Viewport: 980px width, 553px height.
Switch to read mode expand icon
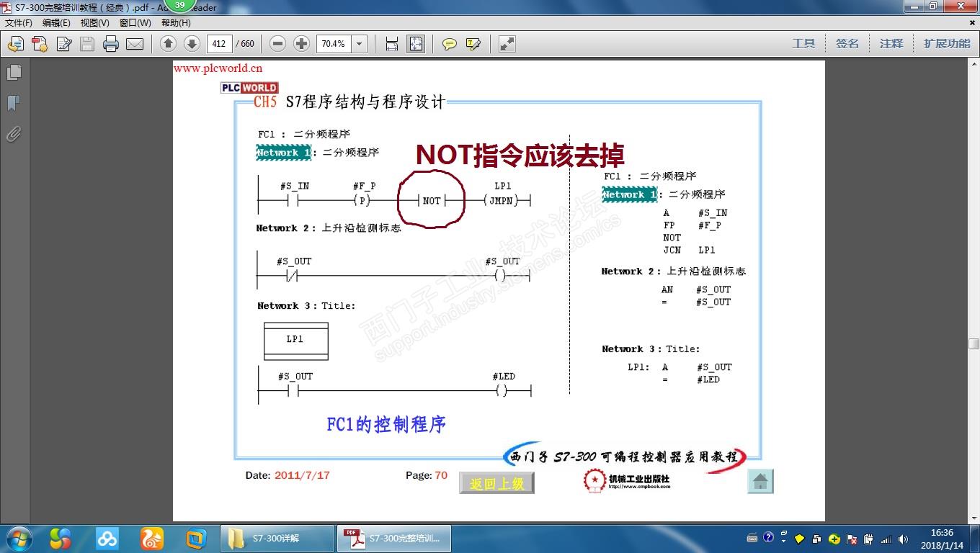click(x=507, y=44)
